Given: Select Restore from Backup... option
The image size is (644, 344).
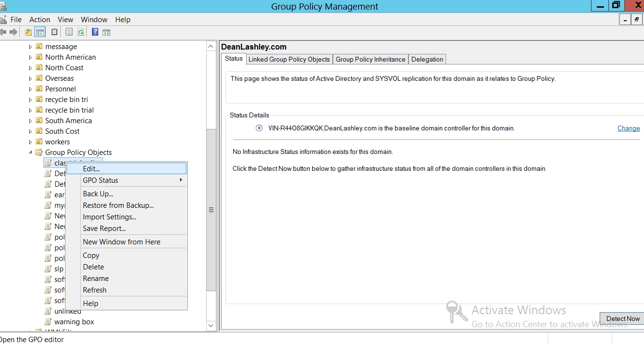Looking at the screenshot, I should (126, 205).
